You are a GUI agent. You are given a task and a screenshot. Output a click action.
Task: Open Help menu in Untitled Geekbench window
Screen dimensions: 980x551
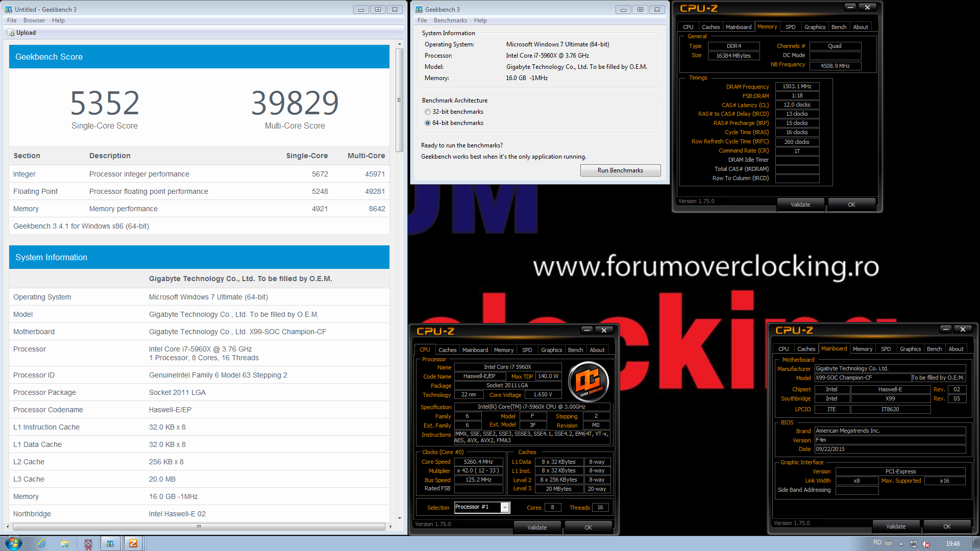point(58,20)
